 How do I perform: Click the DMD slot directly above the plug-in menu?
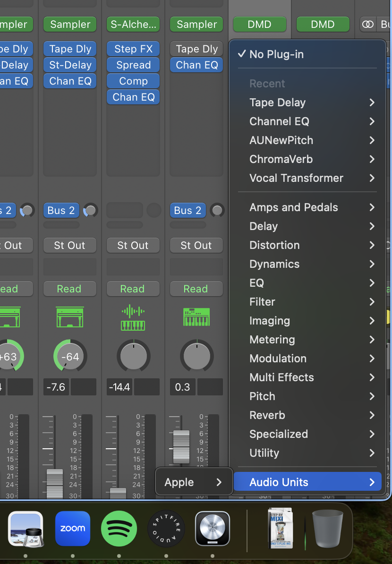click(260, 25)
